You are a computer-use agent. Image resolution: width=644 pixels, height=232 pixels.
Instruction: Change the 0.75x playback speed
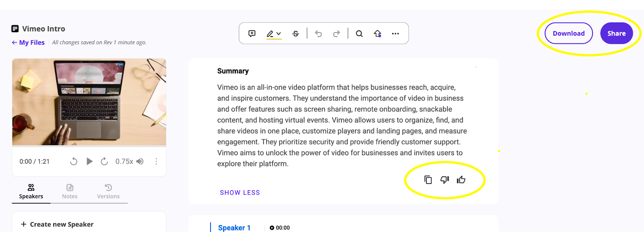coord(124,161)
